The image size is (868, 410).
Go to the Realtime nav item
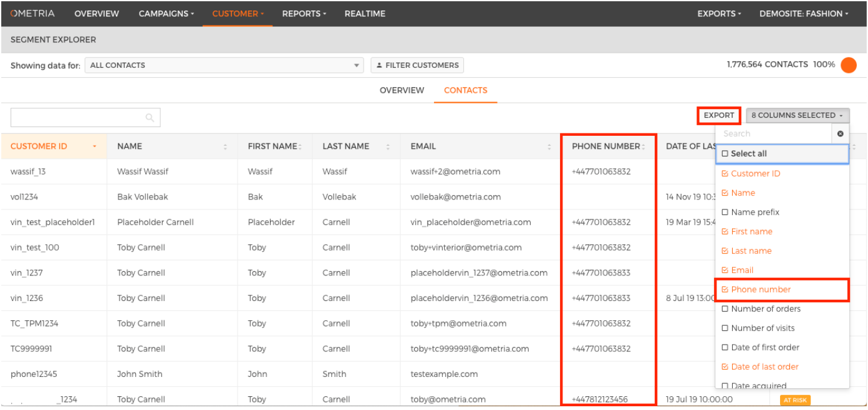[365, 13]
